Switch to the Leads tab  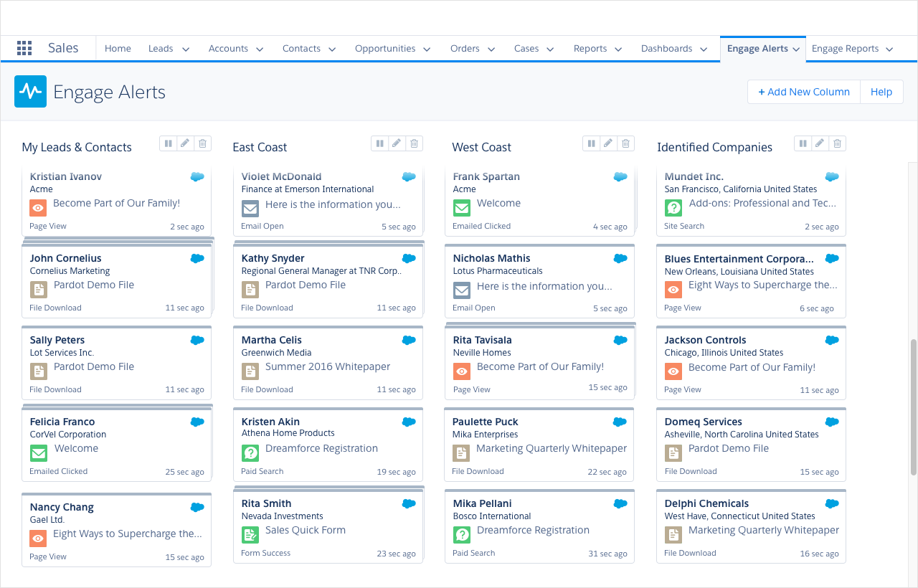(x=161, y=49)
